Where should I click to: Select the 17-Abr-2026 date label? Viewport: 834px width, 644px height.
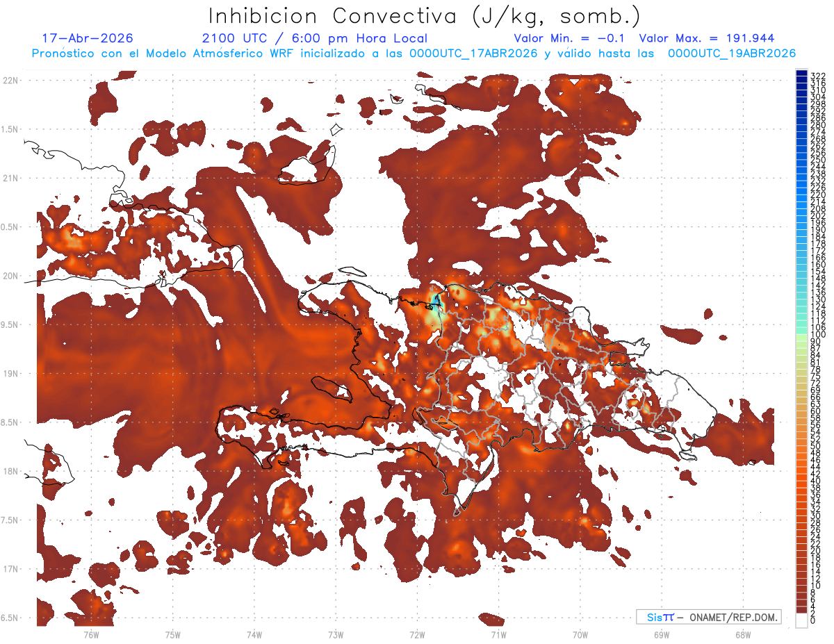(88, 38)
